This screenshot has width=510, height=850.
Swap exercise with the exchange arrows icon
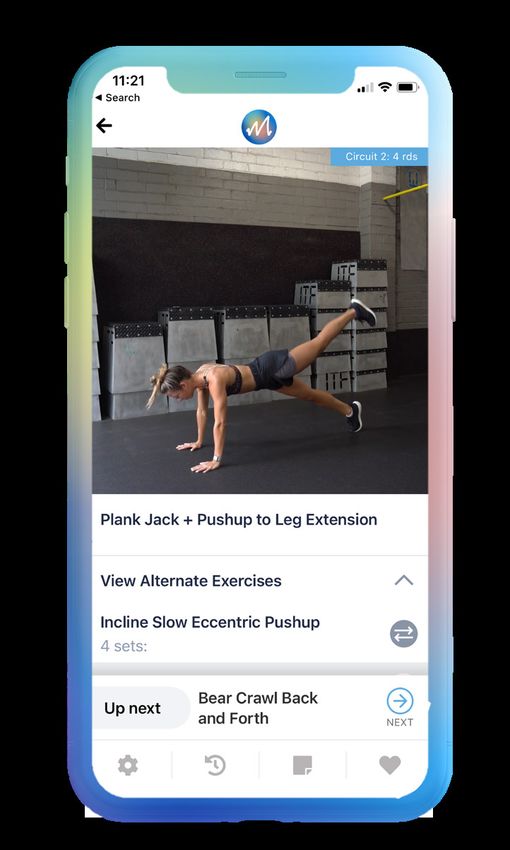tap(404, 634)
